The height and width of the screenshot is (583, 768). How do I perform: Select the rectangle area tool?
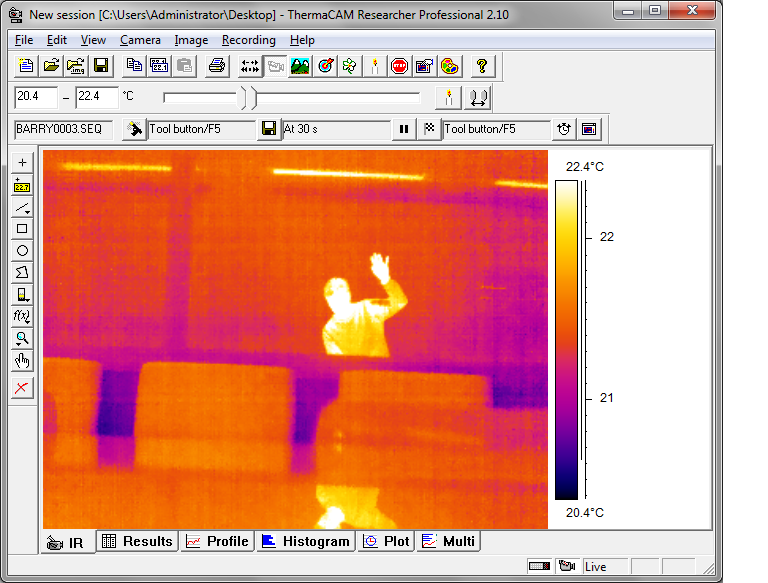[22, 229]
